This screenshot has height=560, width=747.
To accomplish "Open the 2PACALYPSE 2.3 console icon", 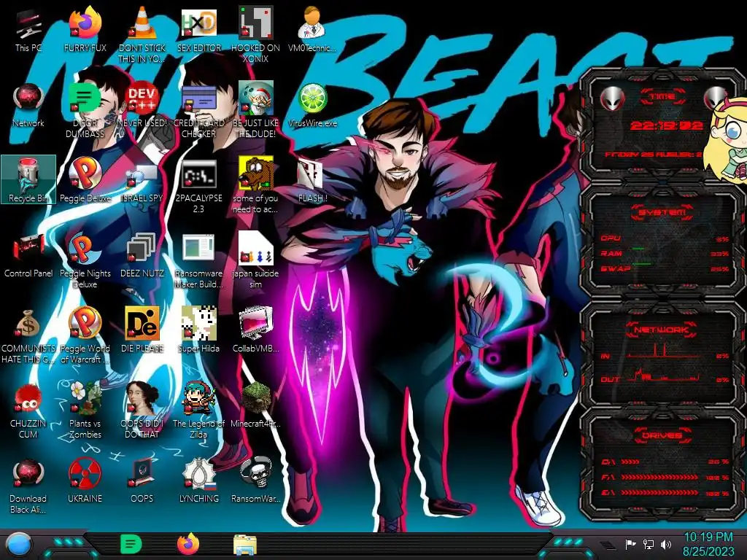I will pyautogui.click(x=198, y=184).
